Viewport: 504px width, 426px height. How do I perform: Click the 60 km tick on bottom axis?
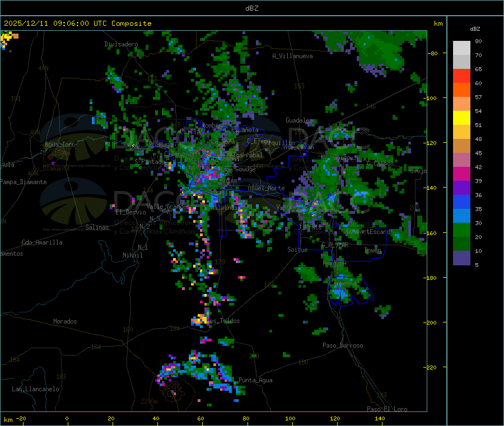pyautogui.click(x=200, y=418)
